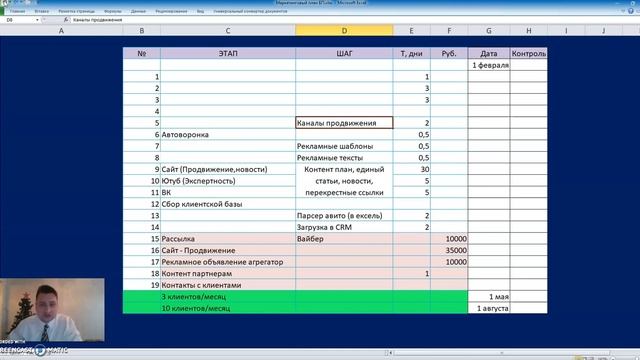Image resolution: width=640 pixels, height=360 pixels.
Task: Select the Контакты с клиентами cell
Action: [228, 285]
